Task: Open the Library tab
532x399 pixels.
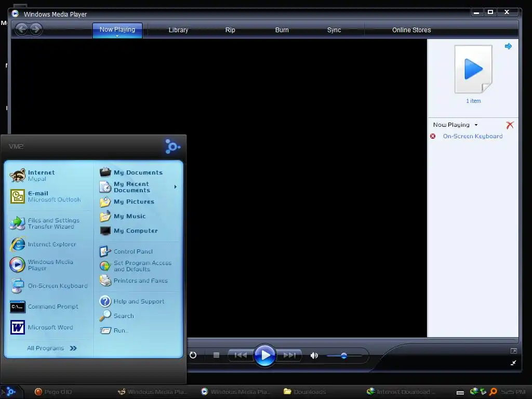Action: pyautogui.click(x=178, y=30)
